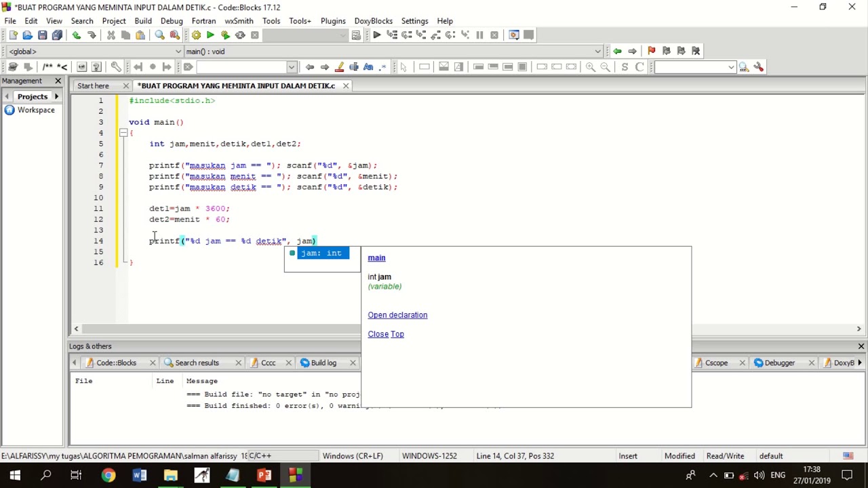Click the Open declaration link
868x488 pixels.
click(397, 315)
